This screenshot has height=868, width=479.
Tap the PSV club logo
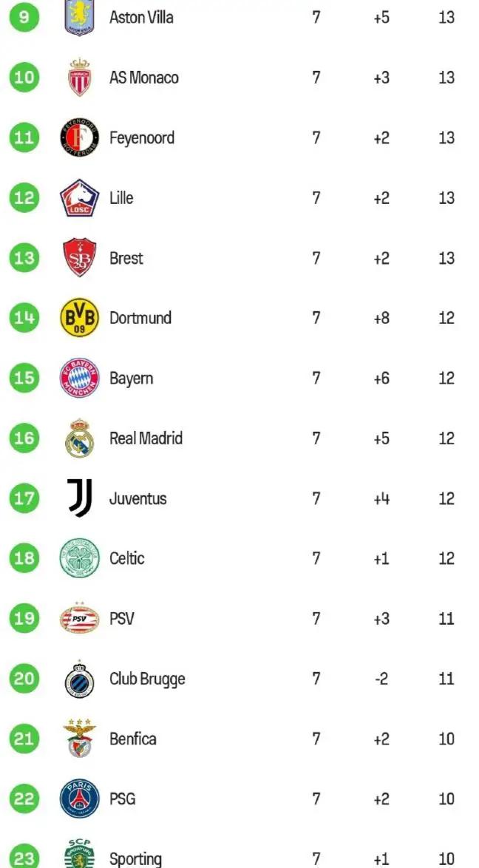tap(79, 619)
